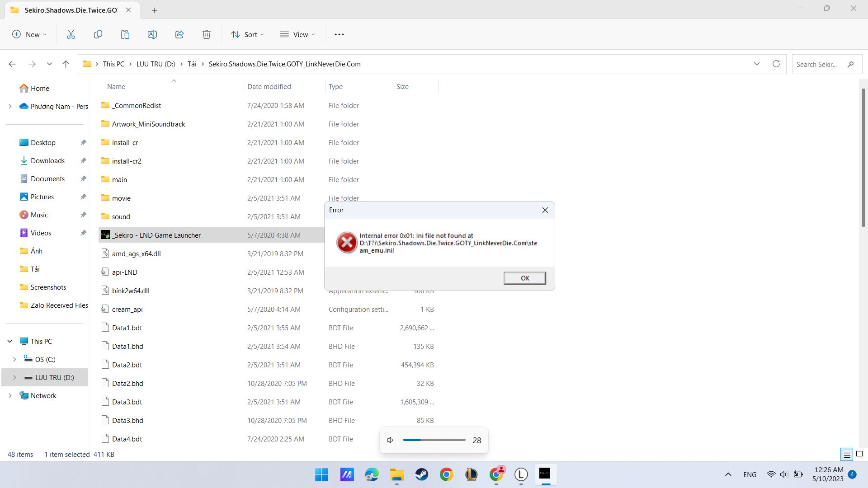
Task: Switch to large thumbnails view icon
Action: [x=859, y=455]
